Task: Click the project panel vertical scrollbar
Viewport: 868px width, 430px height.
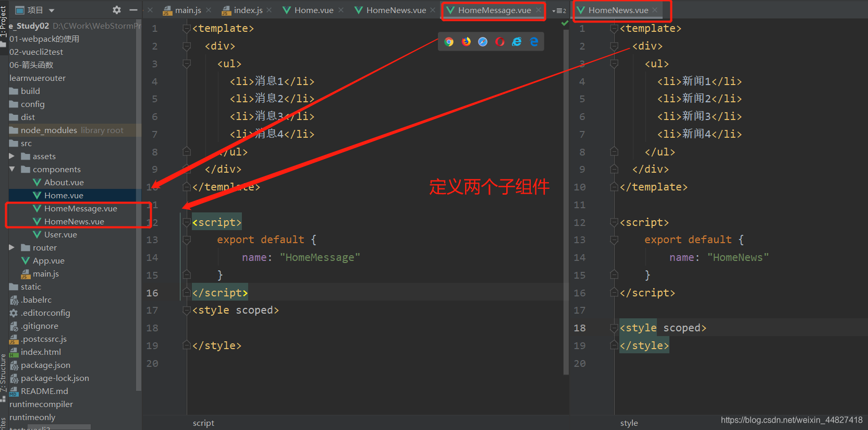Action: [x=138, y=206]
